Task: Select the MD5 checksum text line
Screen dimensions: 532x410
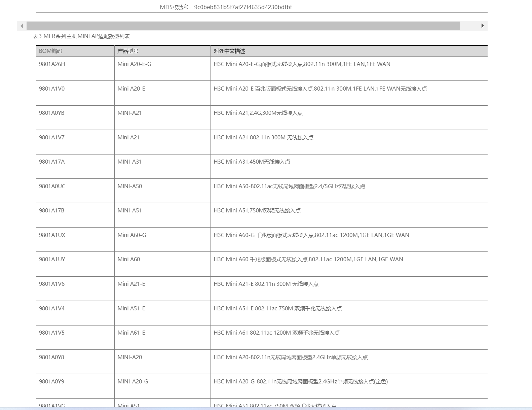Action: [226, 7]
